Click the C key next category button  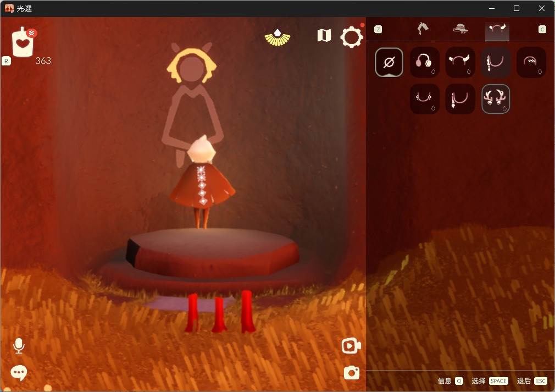click(x=542, y=29)
